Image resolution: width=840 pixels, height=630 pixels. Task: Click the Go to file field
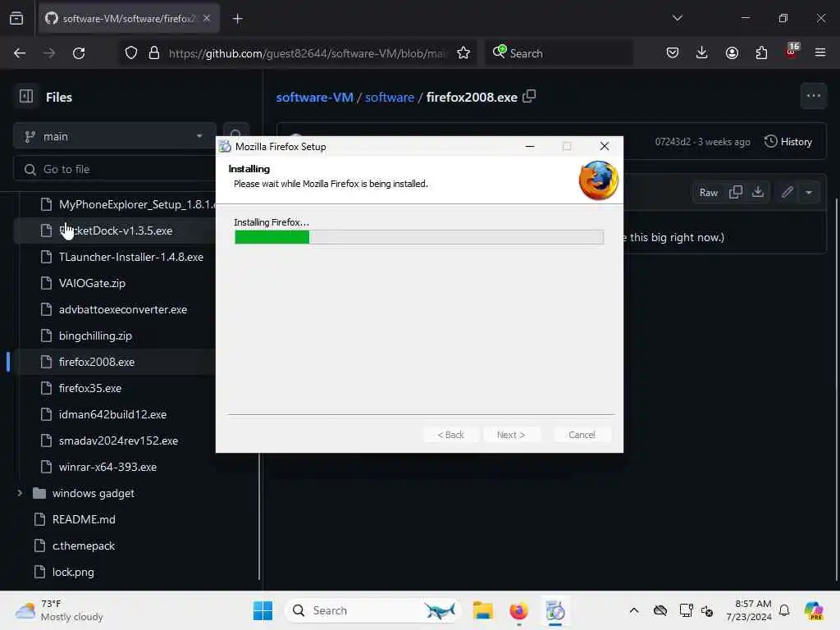pyautogui.click(x=115, y=169)
